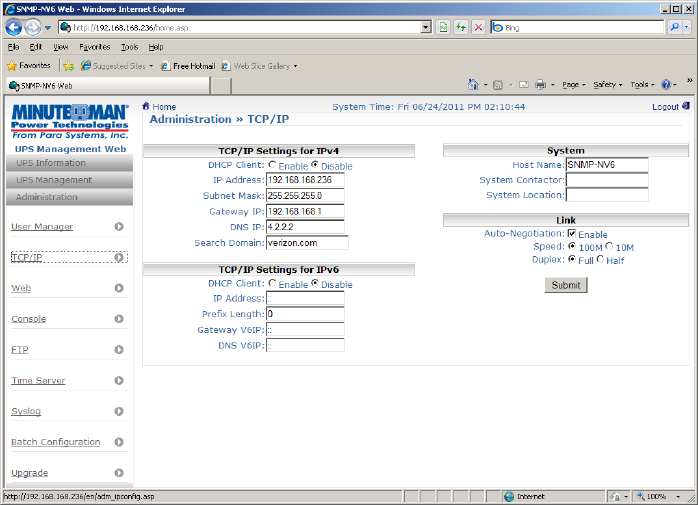Select 10M speed radio button
698x505 pixels.
(x=609, y=246)
